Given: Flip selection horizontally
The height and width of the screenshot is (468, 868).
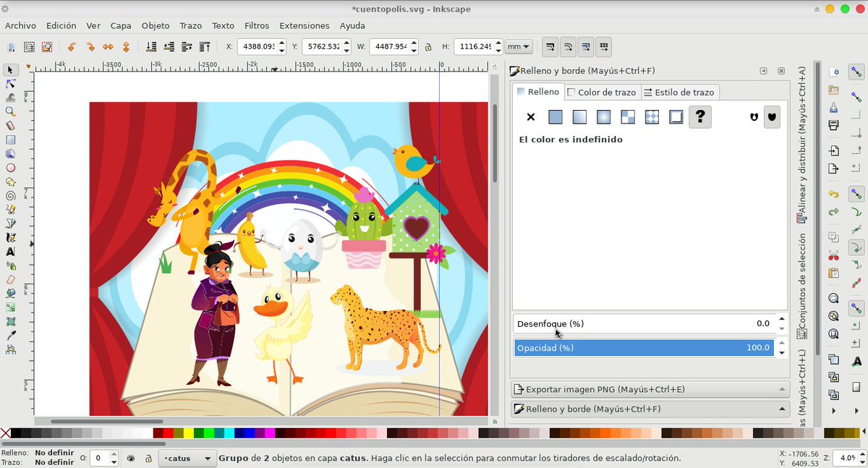Looking at the screenshot, I should click(x=108, y=46).
